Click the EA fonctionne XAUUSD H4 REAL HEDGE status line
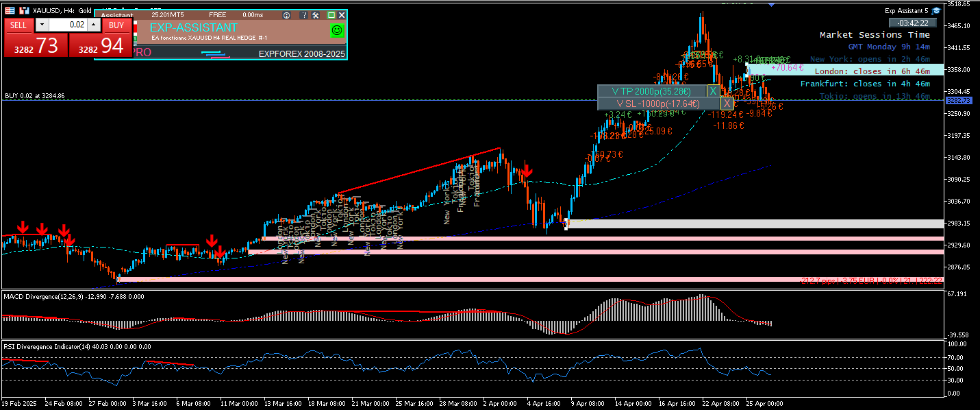980x410 pixels. point(209,38)
